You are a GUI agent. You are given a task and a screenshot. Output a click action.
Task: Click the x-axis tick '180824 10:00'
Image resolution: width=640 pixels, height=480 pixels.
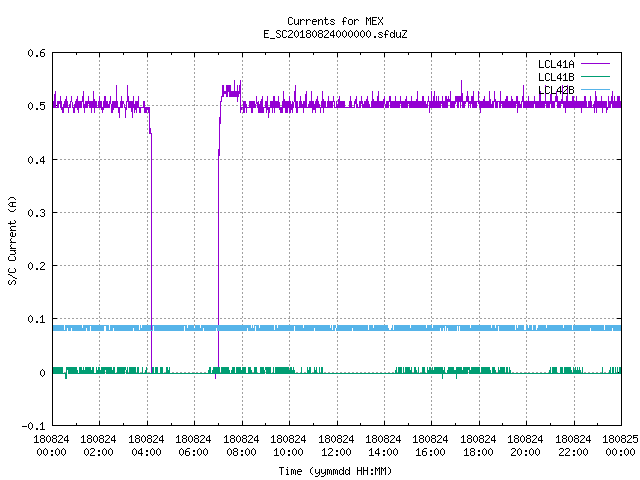click(288, 446)
